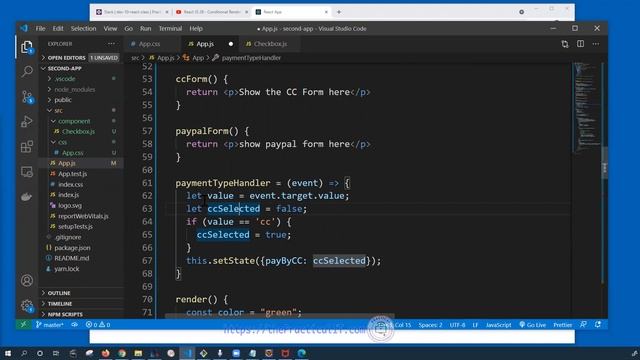Screen dimensions: 640x360
Task: Open the Manage gear menu
Action: click(x=27, y=305)
